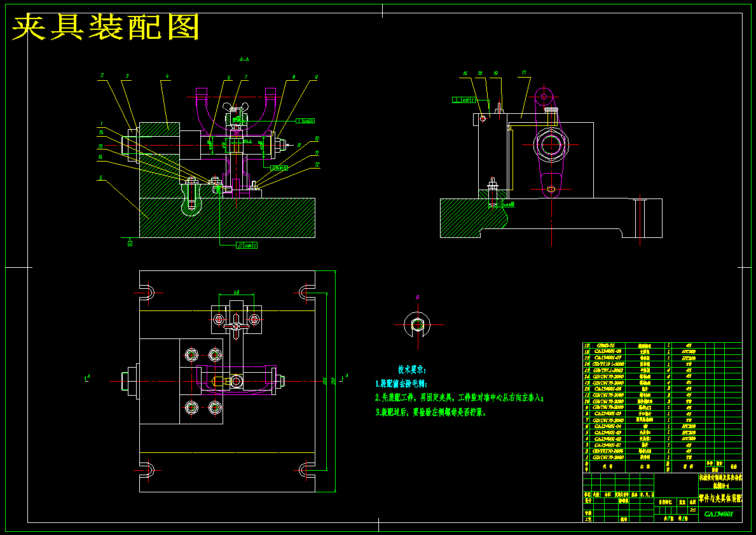Select the green drawing number CA134001
The image size is (756, 535).
point(719,514)
